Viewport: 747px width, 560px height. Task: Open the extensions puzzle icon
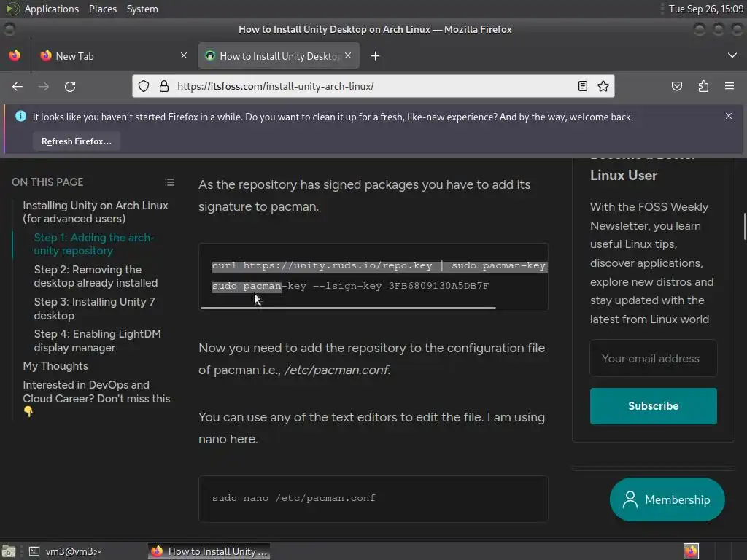(x=703, y=86)
